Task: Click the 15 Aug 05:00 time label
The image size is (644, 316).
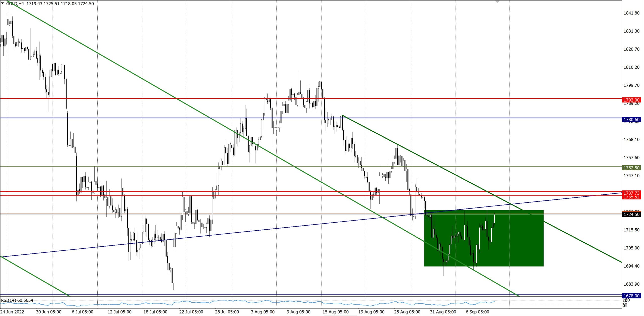Action: 335,312
